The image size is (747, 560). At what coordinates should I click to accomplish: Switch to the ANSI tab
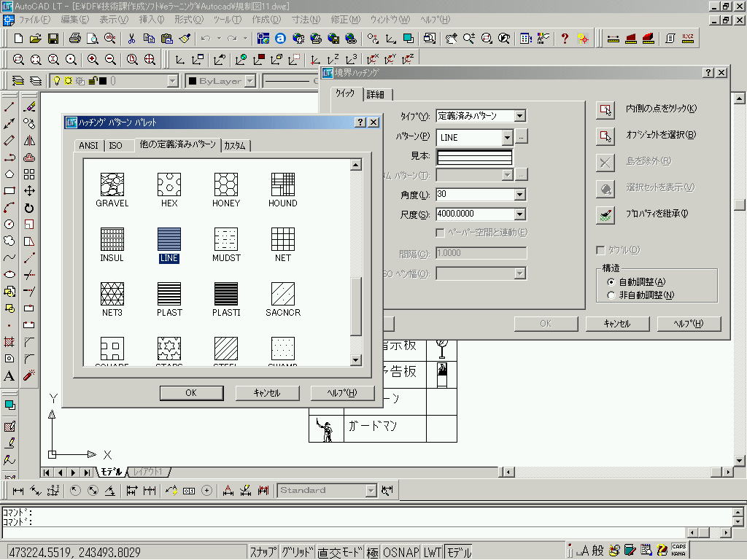(x=88, y=146)
